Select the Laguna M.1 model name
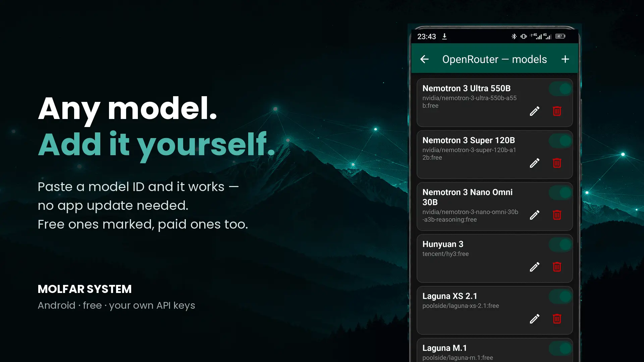Viewport: 644px width, 362px height. (444, 348)
